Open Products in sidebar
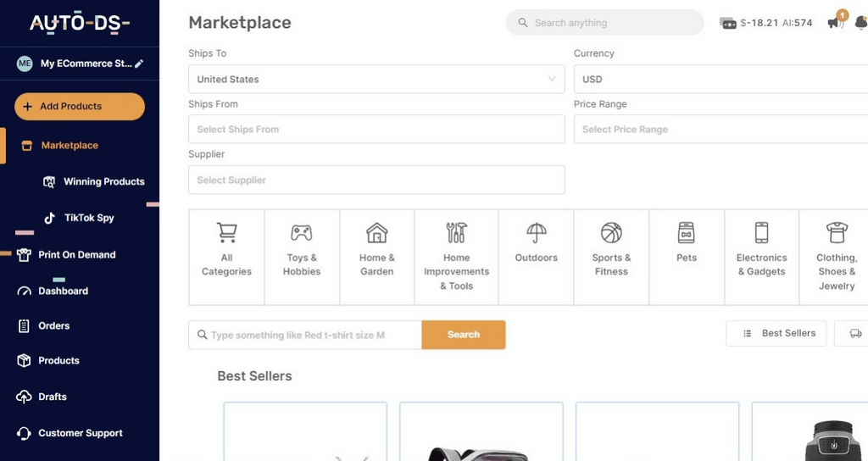This screenshot has width=868, height=461. (58, 360)
